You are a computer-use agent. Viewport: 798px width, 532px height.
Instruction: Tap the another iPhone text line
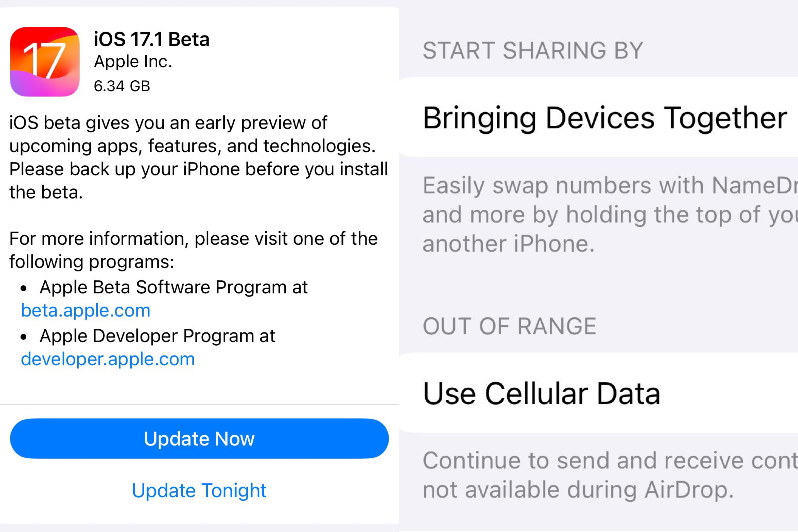pyautogui.click(x=509, y=244)
